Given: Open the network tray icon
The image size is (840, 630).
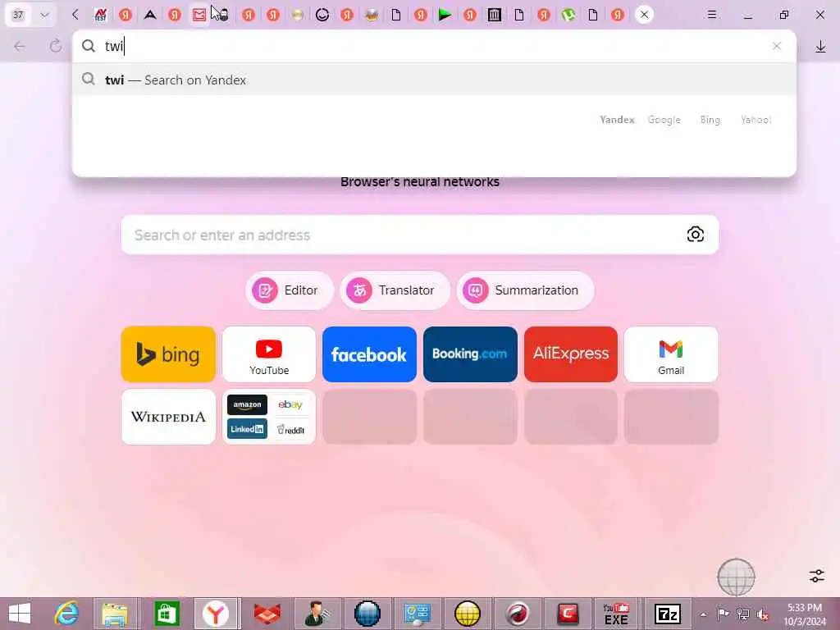Looking at the screenshot, I should [742, 614].
